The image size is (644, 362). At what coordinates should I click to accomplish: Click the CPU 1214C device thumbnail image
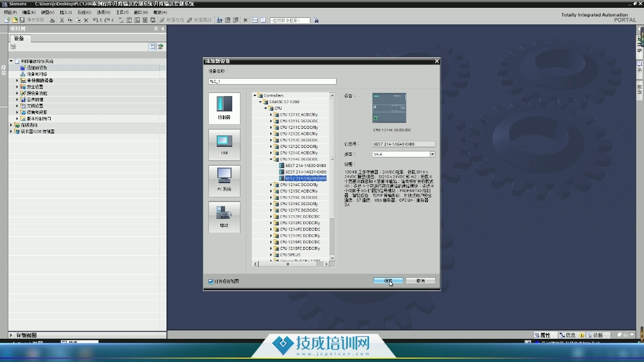point(389,108)
